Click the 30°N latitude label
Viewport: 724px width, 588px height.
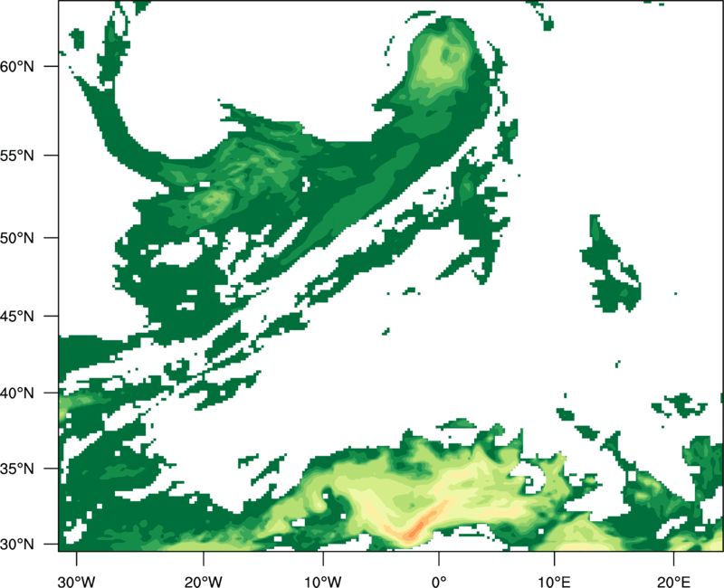(x=17, y=545)
